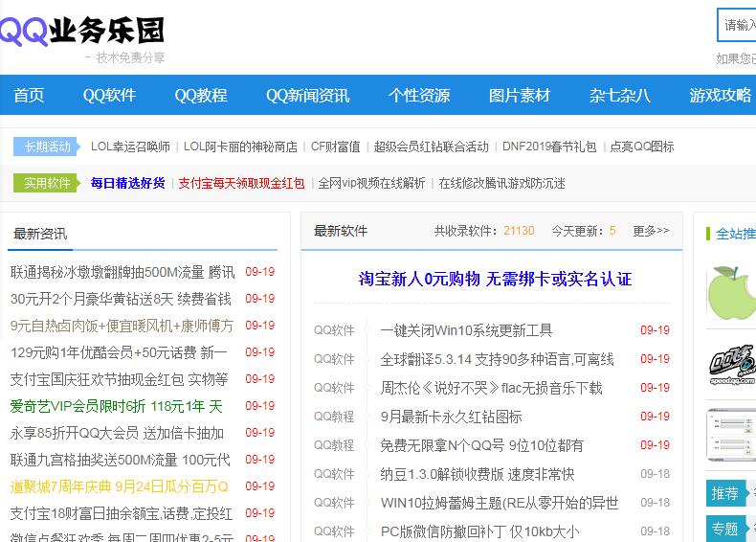Open the green apple thumbnail
756x542 pixels.
tap(731, 292)
